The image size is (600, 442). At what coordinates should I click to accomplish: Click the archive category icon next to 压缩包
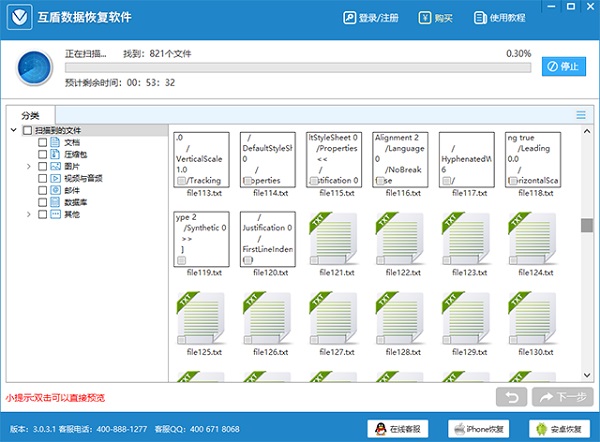[x=55, y=154]
